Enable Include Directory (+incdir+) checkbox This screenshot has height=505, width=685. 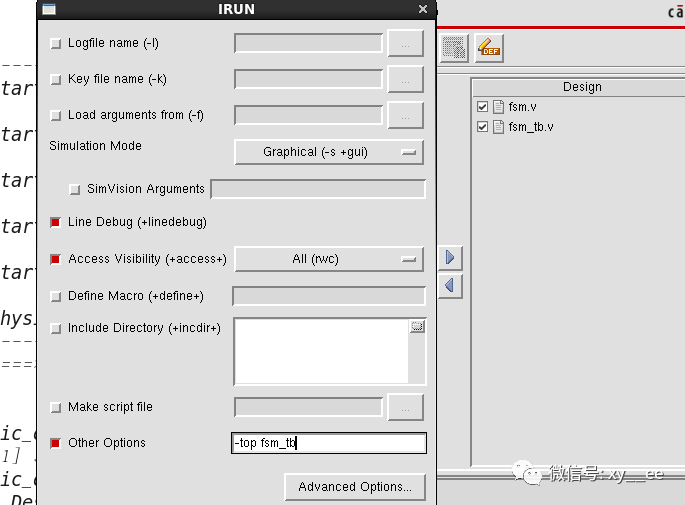coord(55,328)
